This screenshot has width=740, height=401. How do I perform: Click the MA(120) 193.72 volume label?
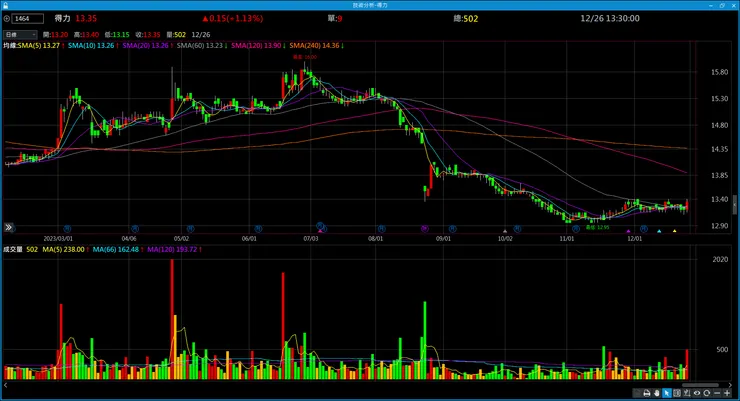tap(172, 249)
